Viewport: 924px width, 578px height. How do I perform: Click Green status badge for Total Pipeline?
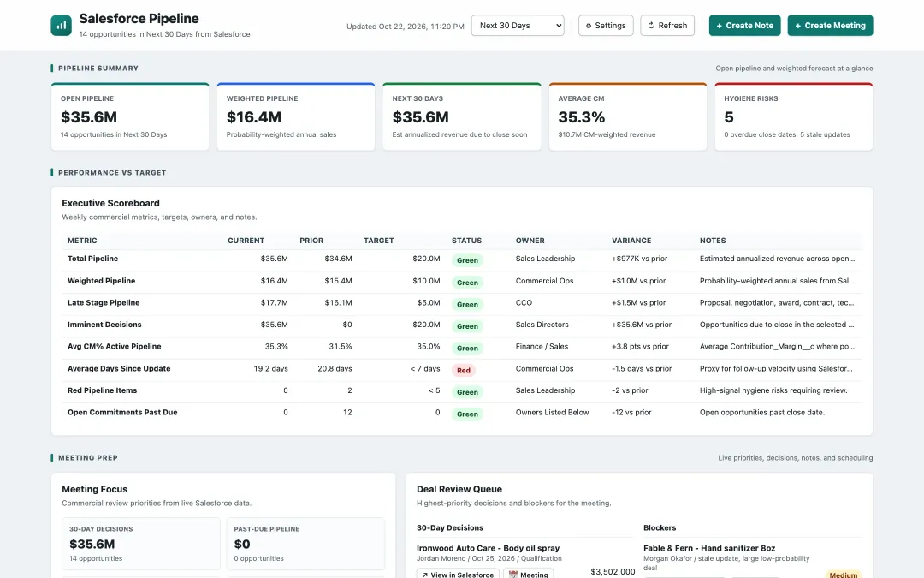pyautogui.click(x=467, y=260)
